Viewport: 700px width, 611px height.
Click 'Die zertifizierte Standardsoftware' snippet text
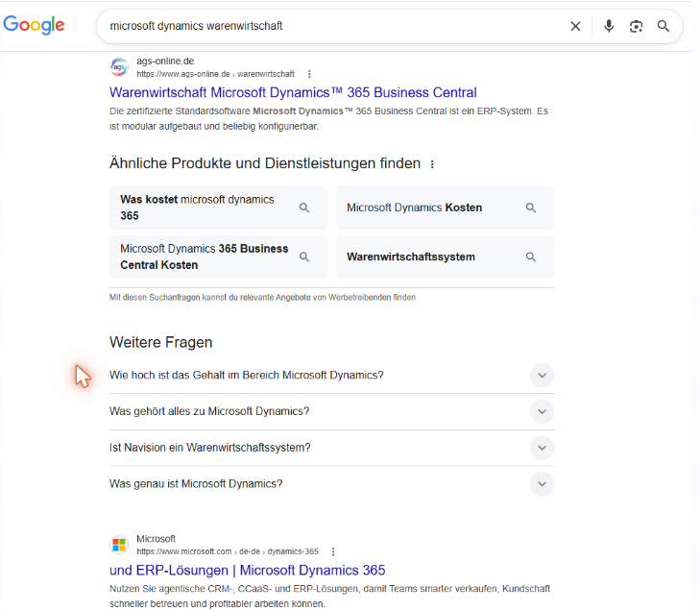(x=328, y=119)
